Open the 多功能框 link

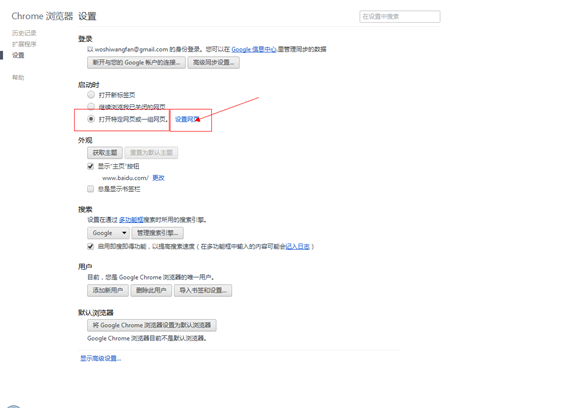tap(131, 220)
